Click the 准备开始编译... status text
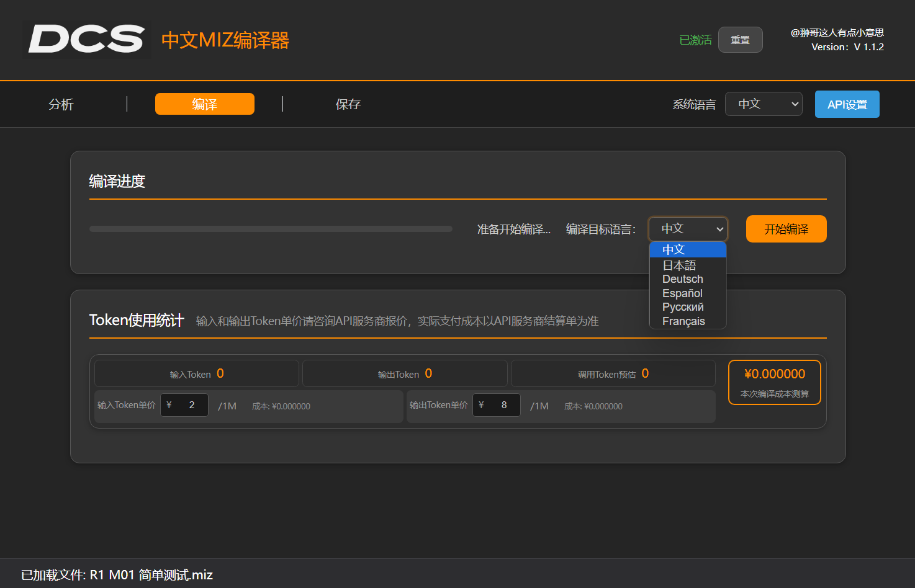Screen dimensions: 915x588 click(514, 229)
